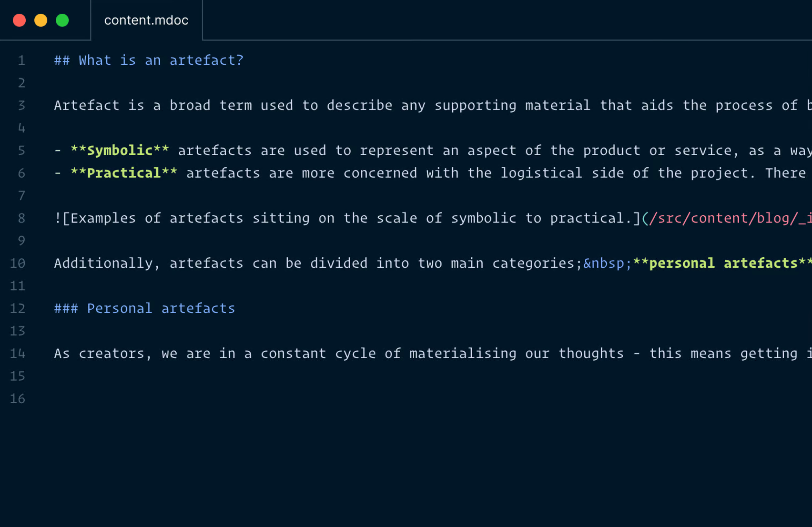Click the green maximize window button
This screenshot has height=527, width=812.
(x=62, y=20)
